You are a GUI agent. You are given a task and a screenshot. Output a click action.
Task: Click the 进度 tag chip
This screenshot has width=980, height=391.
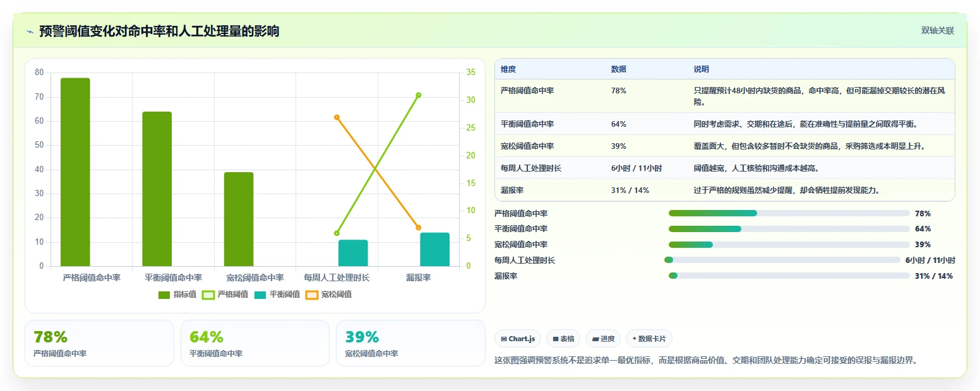coord(603,339)
